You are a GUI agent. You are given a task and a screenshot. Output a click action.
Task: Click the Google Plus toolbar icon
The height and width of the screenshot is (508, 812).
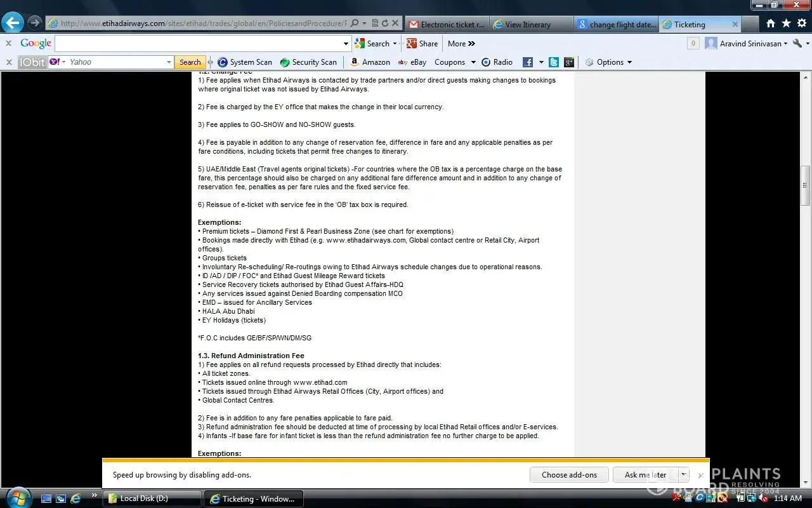[568, 62]
